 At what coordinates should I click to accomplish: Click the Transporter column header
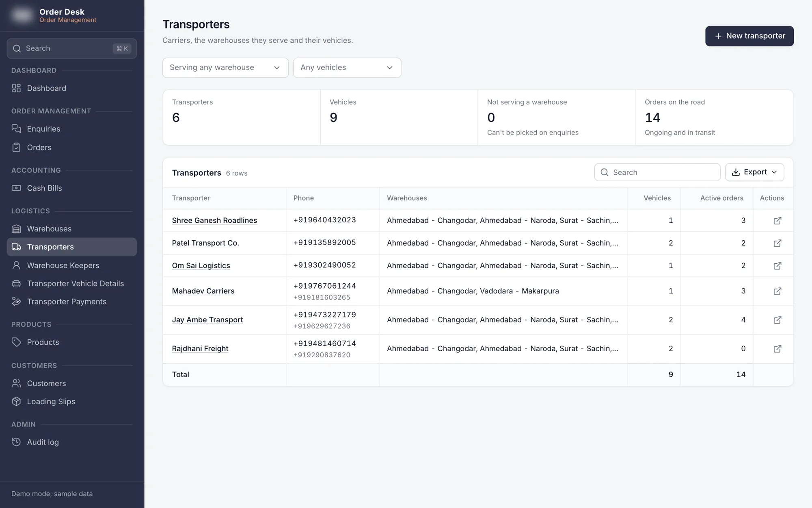tap(191, 198)
